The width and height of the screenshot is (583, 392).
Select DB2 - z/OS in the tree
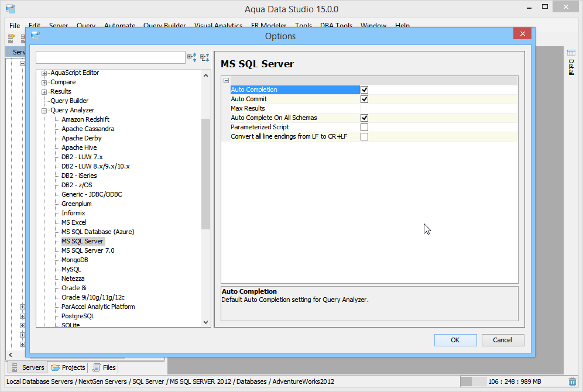pos(77,185)
